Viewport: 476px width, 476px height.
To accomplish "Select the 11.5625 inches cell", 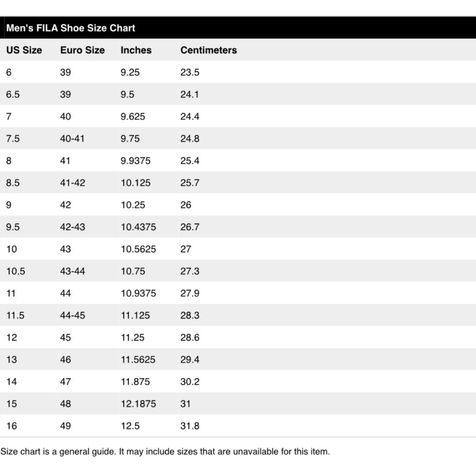I will click(x=138, y=360).
